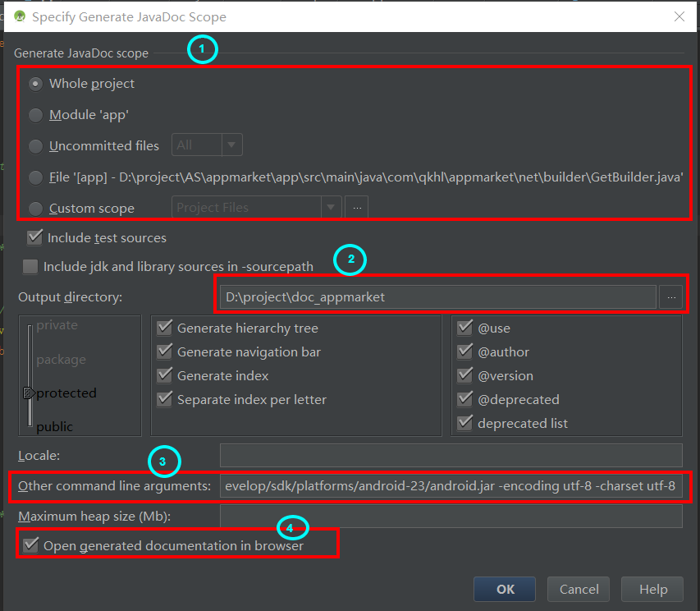Toggle Generate hierarchy tree checkbox
Image resolution: width=700 pixels, height=611 pixels.
[x=165, y=328]
